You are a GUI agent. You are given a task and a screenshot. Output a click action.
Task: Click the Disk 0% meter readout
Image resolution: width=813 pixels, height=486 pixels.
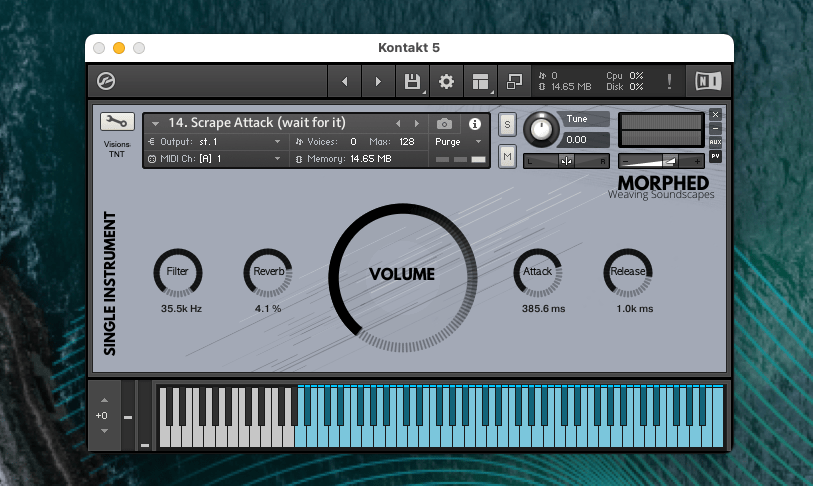click(x=625, y=87)
